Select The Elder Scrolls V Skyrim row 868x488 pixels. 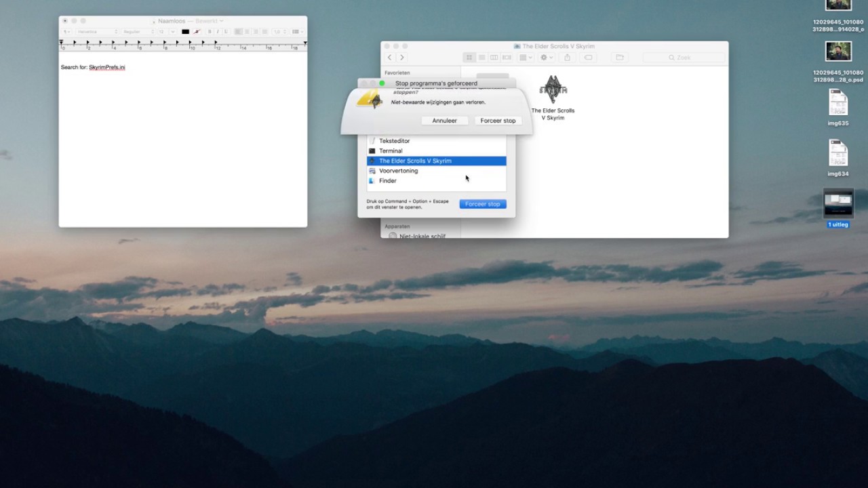coord(437,161)
